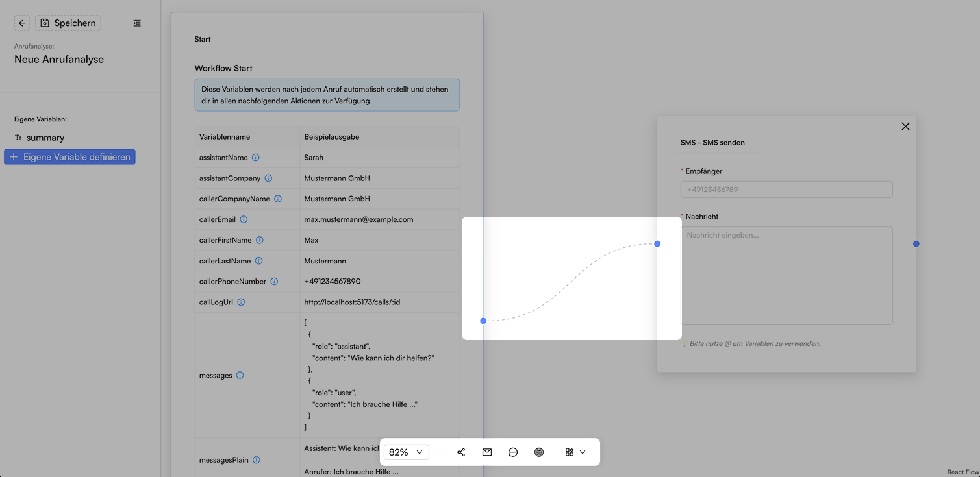This screenshot has height=477, width=980.
Task: Click info icon next to messages
Action: [240, 375]
